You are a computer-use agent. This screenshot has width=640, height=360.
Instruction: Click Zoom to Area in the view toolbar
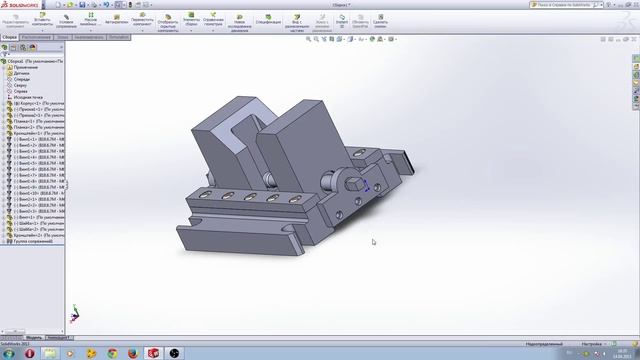click(316, 39)
